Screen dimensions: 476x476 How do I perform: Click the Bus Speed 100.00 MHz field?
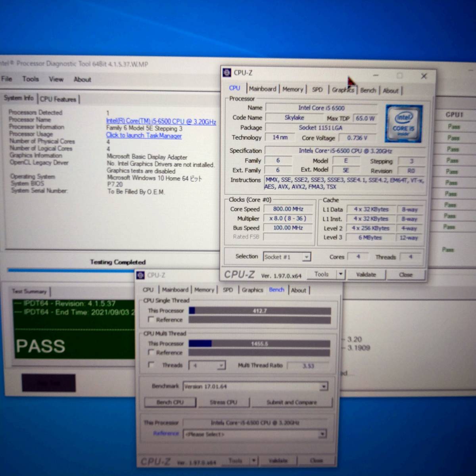coord(288,228)
